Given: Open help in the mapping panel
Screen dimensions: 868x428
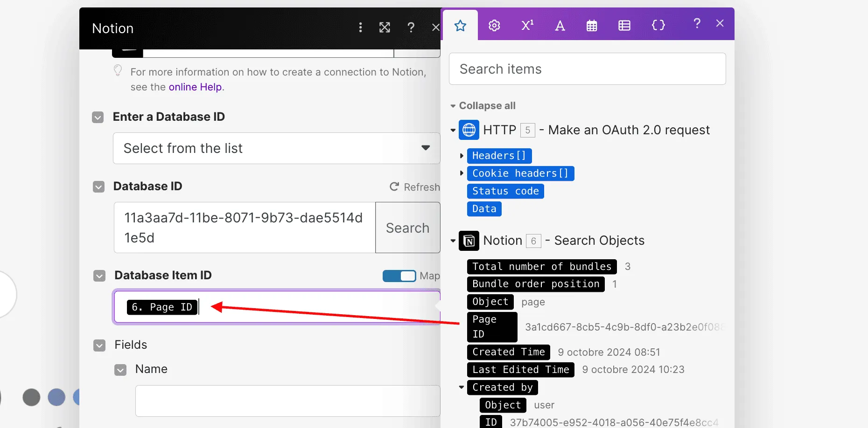Looking at the screenshot, I should click(x=697, y=23).
